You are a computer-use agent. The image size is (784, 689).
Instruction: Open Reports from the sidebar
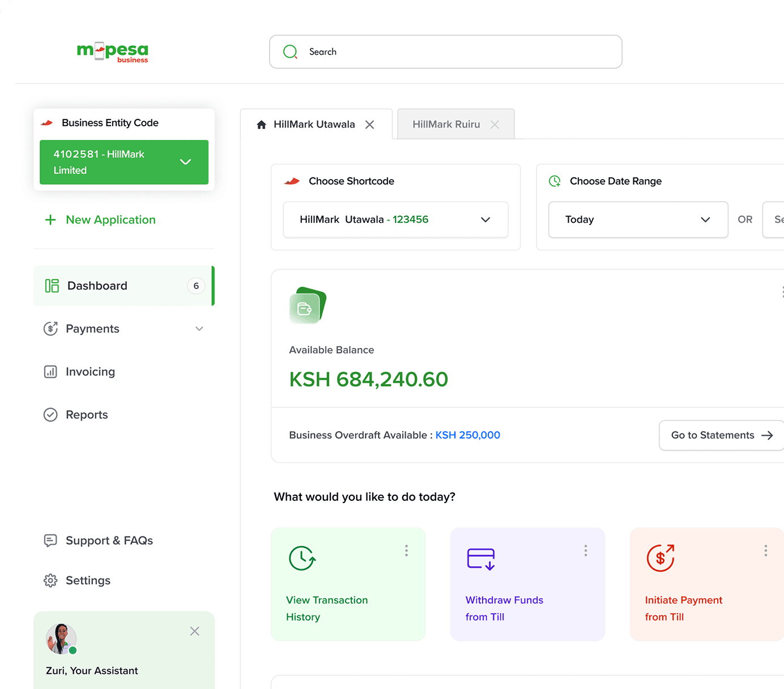(x=87, y=415)
